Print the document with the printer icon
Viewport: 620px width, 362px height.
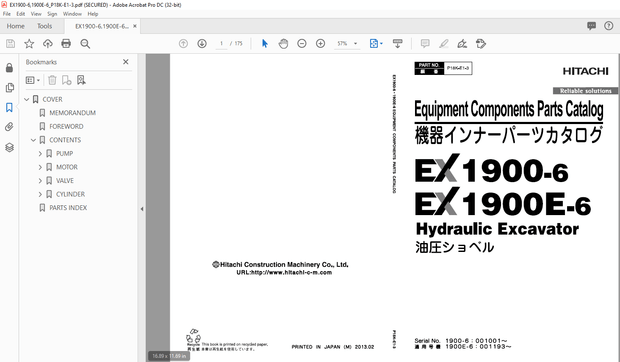click(x=66, y=43)
